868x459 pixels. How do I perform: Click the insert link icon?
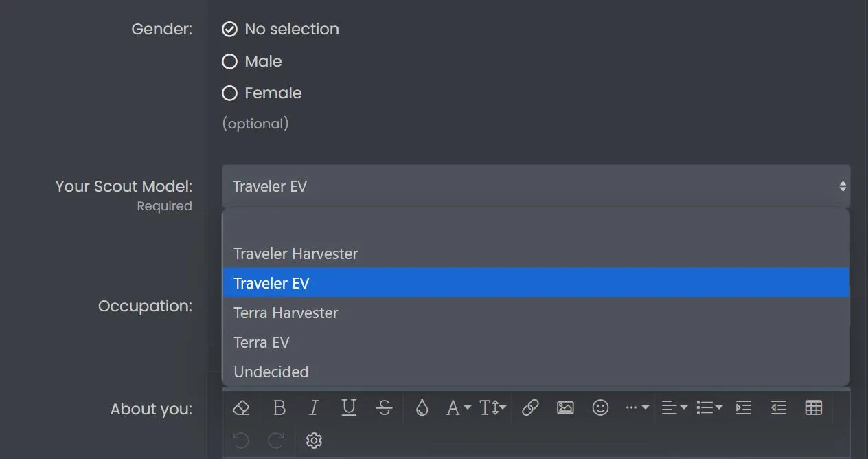pyautogui.click(x=529, y=407)
